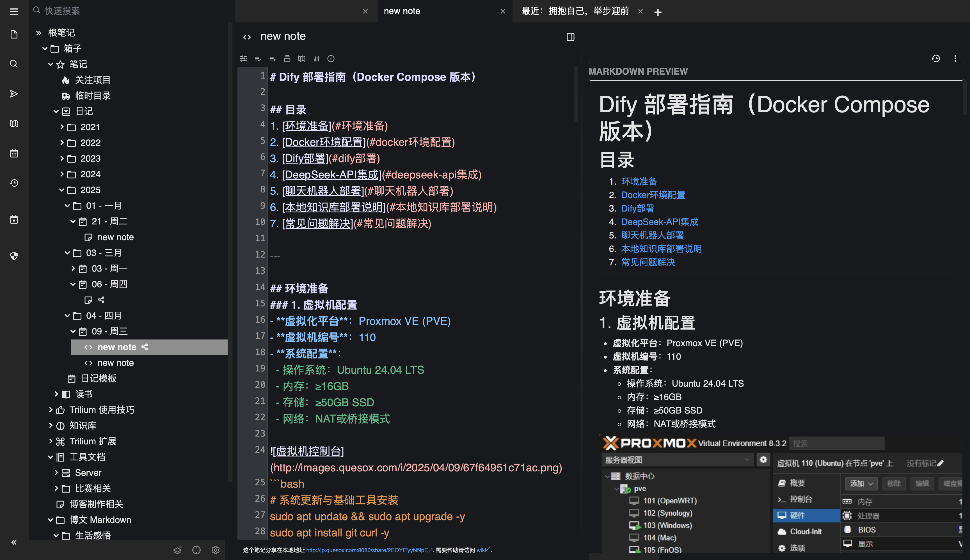Close the 'new note' tab

coord(502,12)
